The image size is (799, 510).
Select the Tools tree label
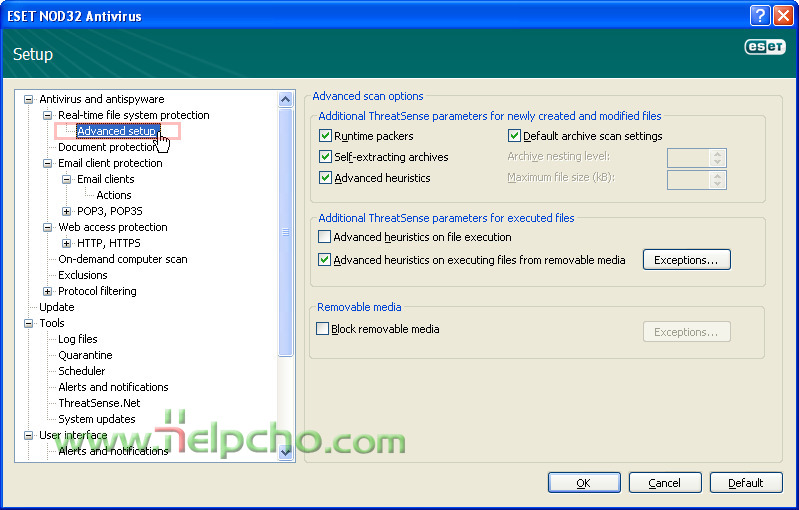point(52,323)
